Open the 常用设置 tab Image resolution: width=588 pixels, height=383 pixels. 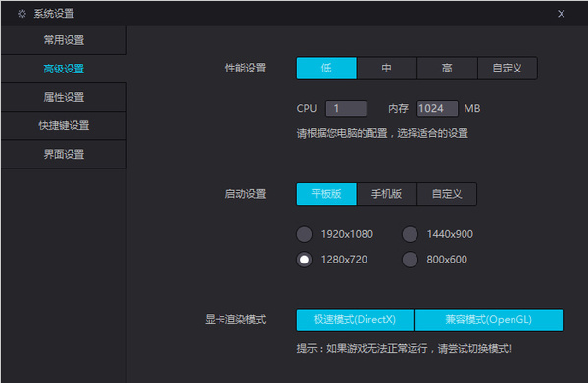tap(64, 40)
